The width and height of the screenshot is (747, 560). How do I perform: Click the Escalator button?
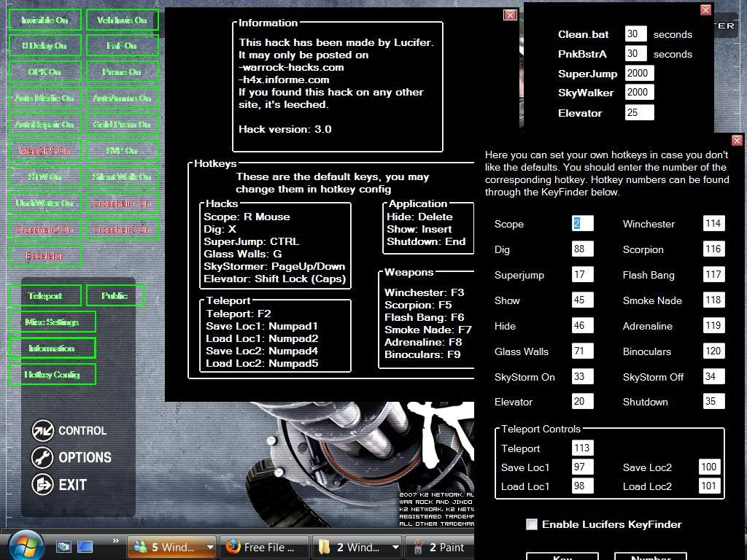[44, 255]
